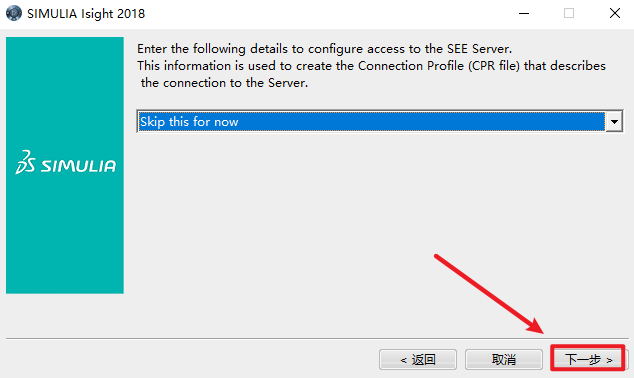Viewport: 634px width, 378px height.
Task: Click the tip of the red arrow annotation
Action: point(541,331)
